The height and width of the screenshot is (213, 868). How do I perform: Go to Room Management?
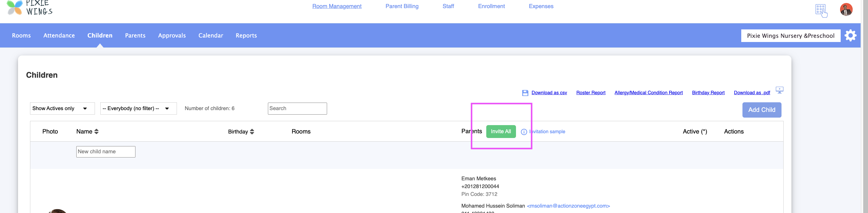pos(337,6)
